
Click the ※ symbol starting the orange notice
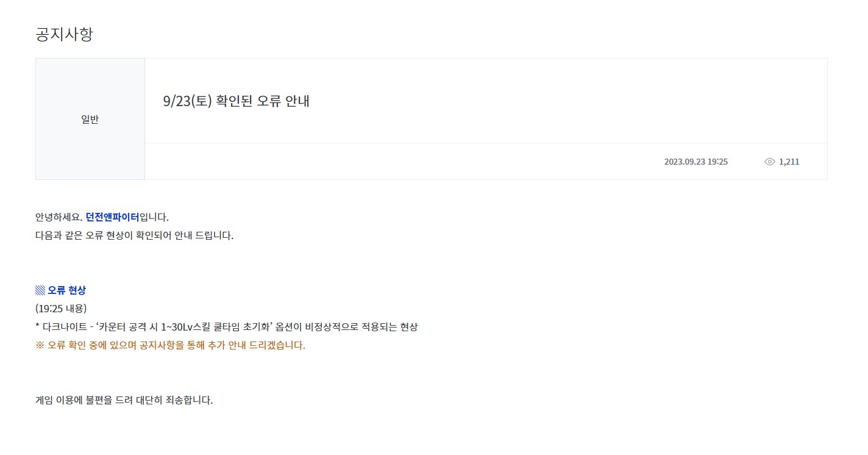(40, 345)
